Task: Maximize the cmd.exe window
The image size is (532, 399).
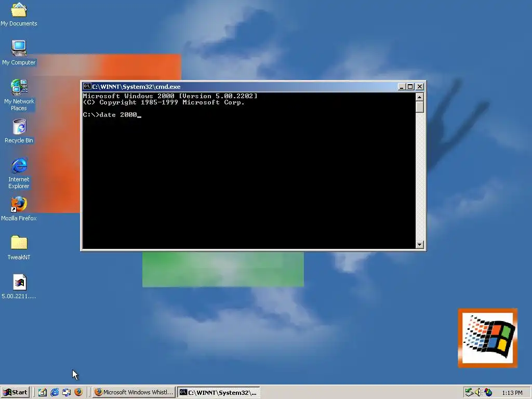Action: click(410, 87)
